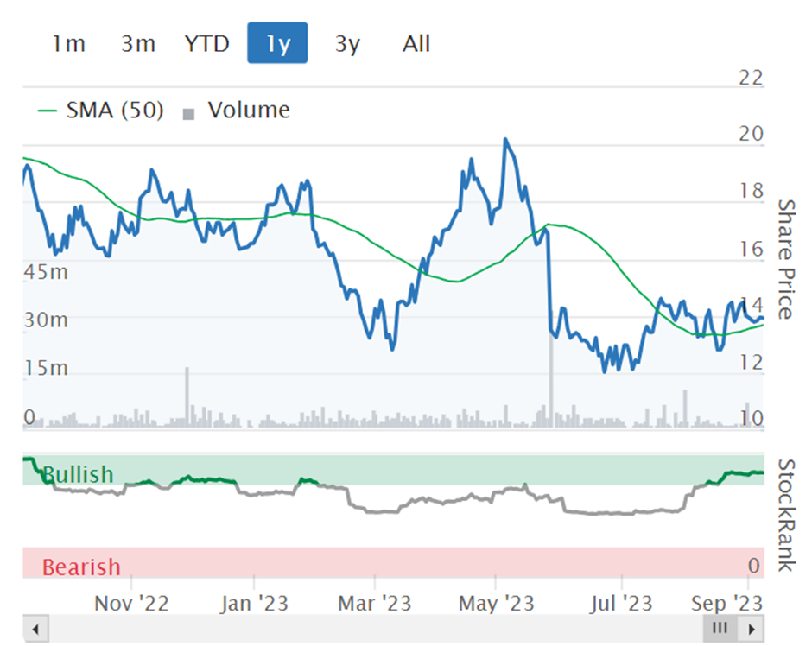The width and height of the screenshot is (812, 646).
Task: Click the May '23 axis label
Action: (496, 603)
